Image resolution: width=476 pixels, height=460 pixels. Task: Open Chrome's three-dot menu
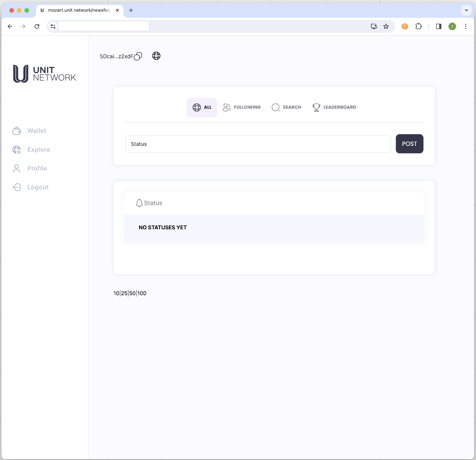(465, 26)
